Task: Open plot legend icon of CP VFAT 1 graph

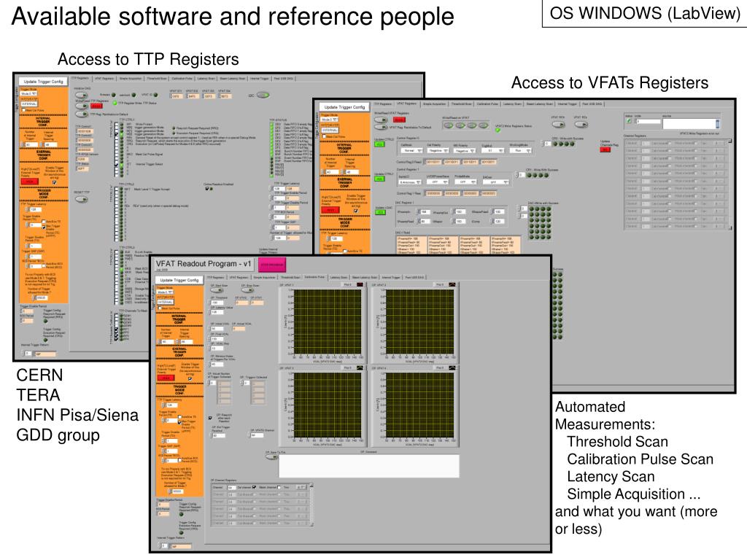Action: pyautogui.click(x=360, y=285)
